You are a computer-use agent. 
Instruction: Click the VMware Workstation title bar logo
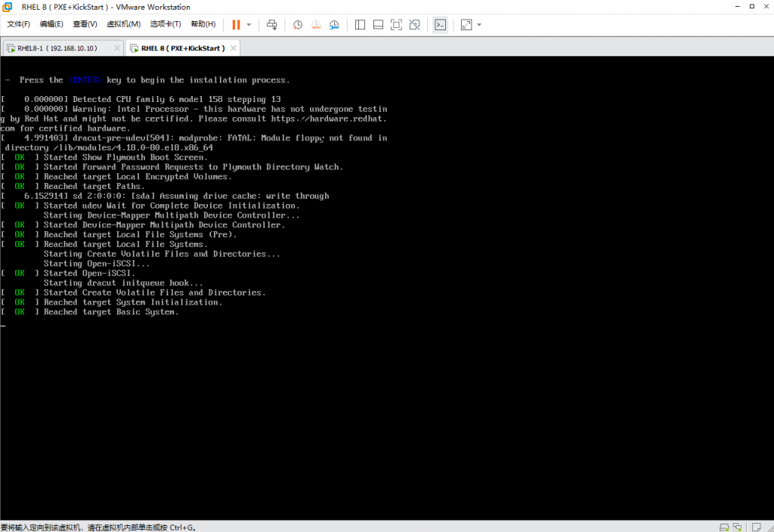(x=7, y=7)
